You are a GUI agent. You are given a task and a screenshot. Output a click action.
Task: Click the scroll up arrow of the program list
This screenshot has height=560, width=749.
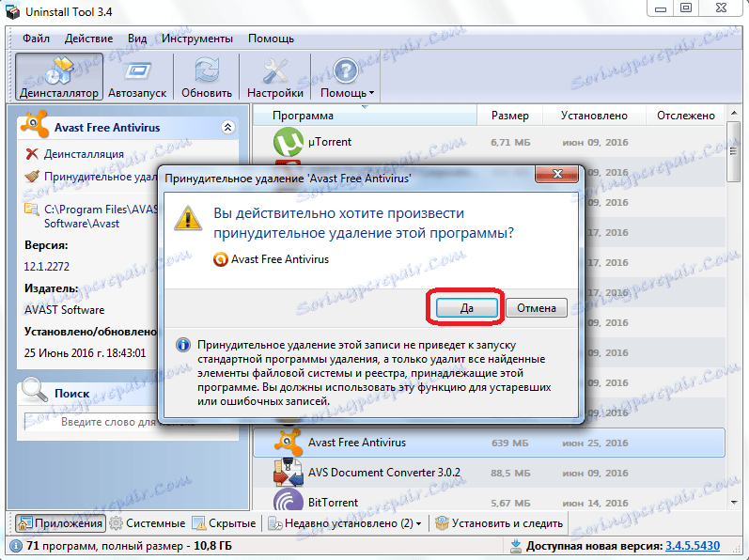[x=734, y=114]
